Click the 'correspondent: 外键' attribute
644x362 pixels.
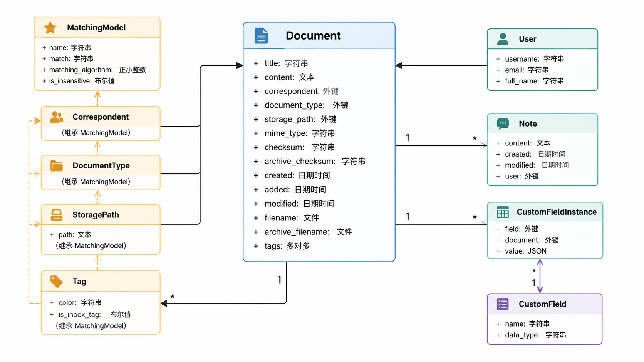296,91
